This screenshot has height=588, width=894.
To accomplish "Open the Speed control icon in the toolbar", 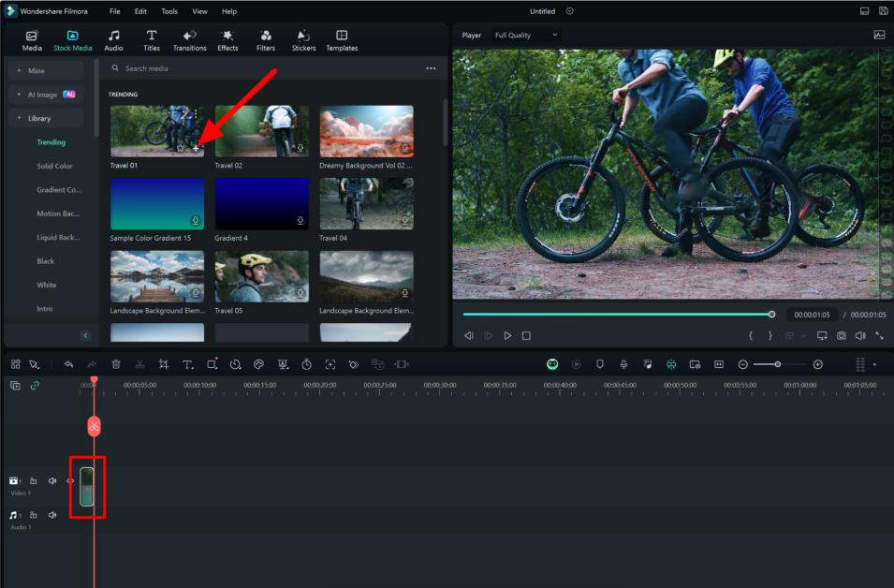I will (x=235, y=364).
